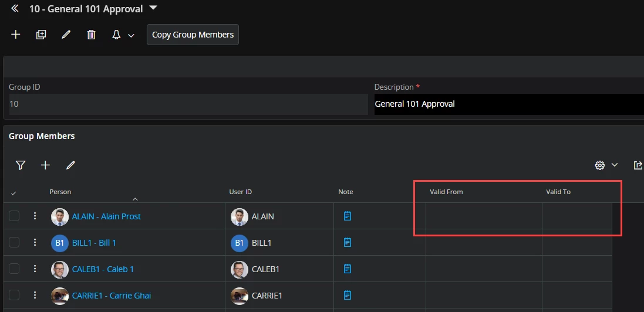The height and width of the screenshot is (312, 644).
Task: Click the export icon beside the gear
Action: click(638, 165)
